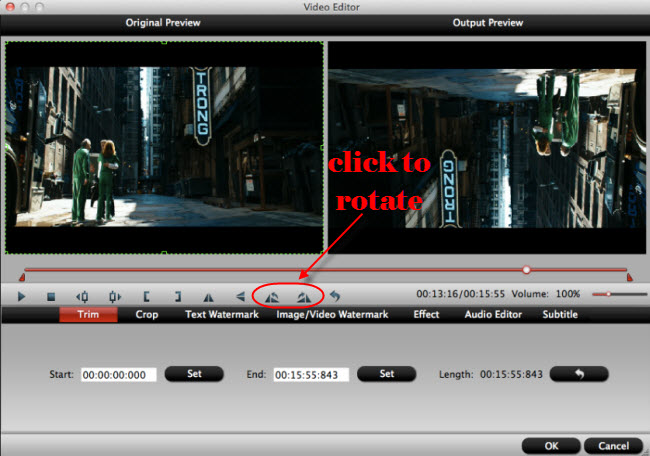Screen dimensions: 650x456
Task: Flip the video vertically
Action: pyautogui.click(x=240, y=296)
